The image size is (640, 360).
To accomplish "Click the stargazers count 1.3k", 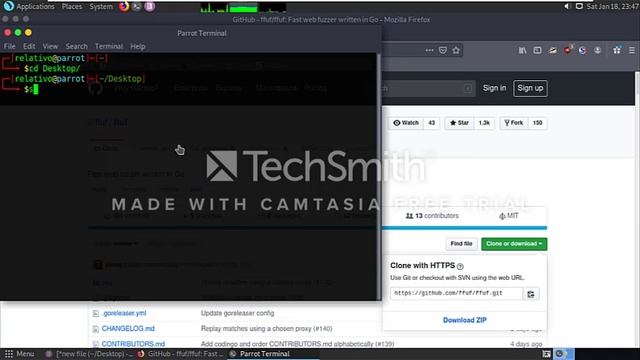I will pyautogui.click(x=484, y=123).
